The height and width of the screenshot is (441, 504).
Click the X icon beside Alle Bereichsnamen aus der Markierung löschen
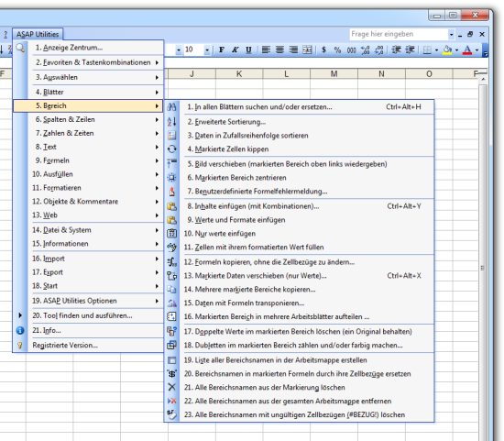172,387
